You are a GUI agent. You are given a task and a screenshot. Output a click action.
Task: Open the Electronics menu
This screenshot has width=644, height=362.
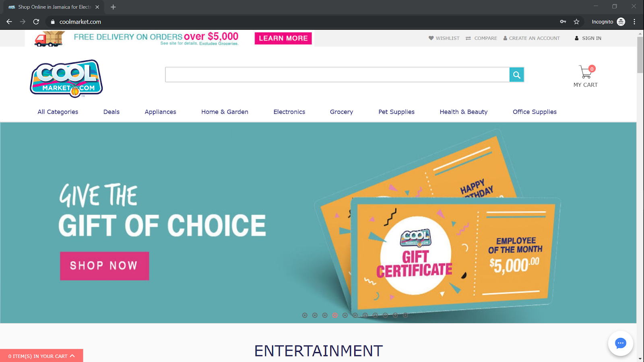pos(289,112)
